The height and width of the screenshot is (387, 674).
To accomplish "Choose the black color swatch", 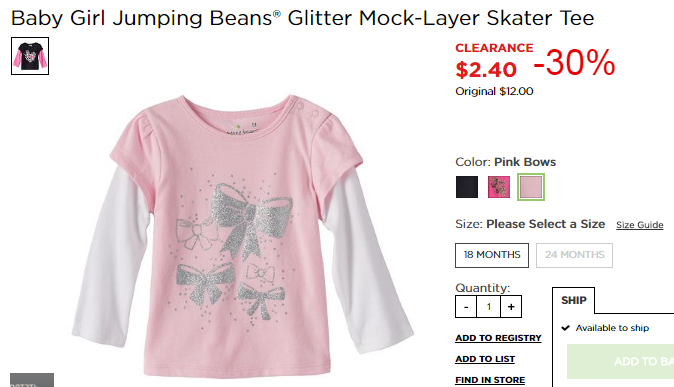I will click(467, 187).
